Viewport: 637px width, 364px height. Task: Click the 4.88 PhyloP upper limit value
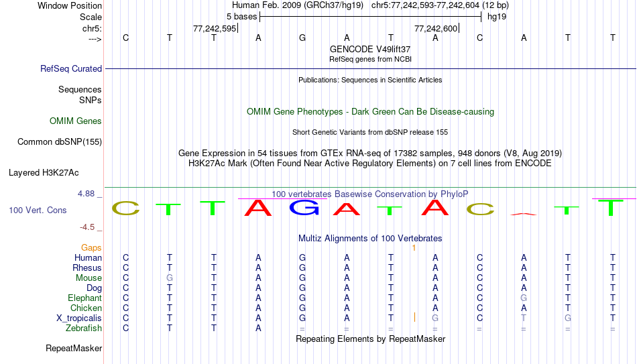point(86,194)
